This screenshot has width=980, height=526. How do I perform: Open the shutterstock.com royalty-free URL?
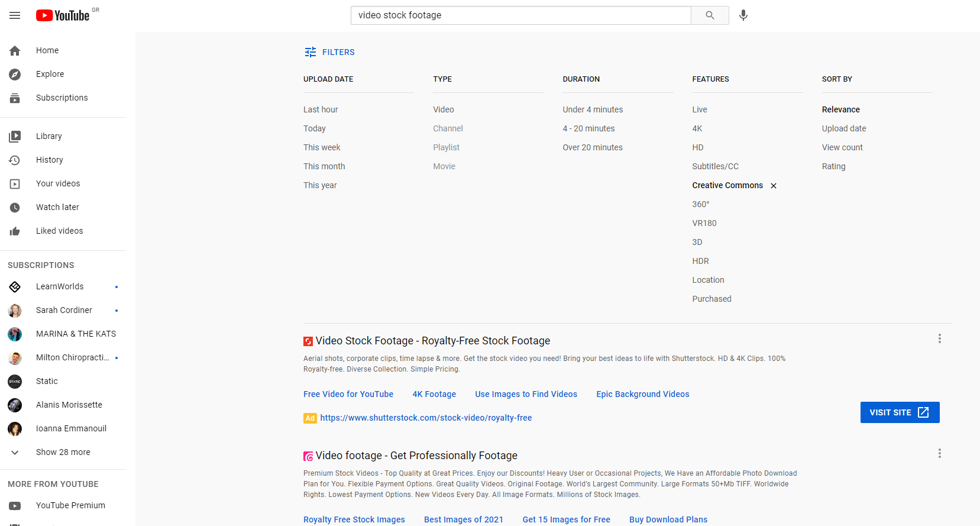(426, 418)
